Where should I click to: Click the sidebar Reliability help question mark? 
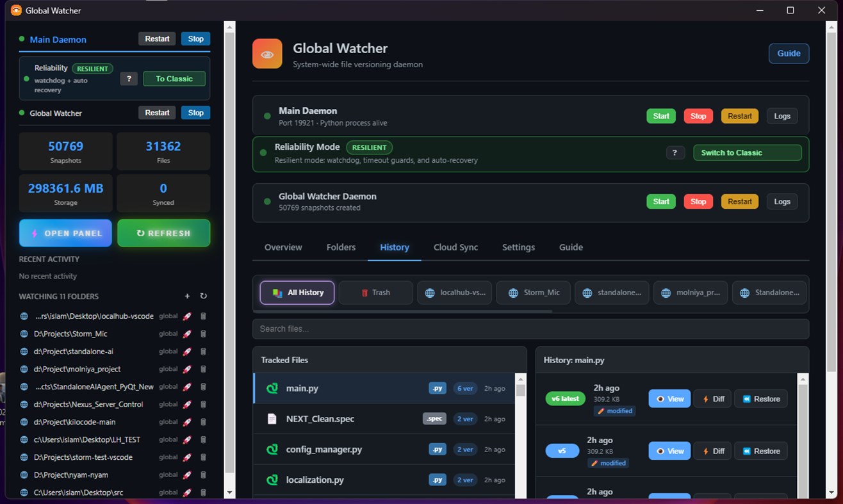tap(129, 79)
